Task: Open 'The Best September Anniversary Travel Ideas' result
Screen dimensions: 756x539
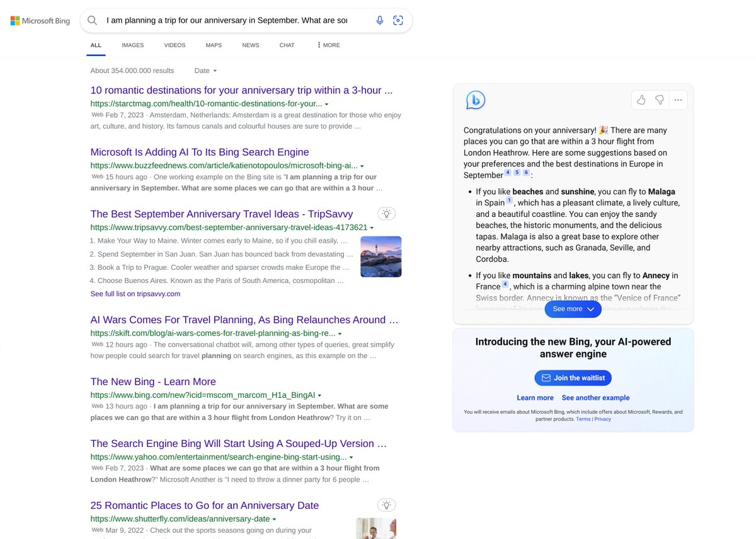Action: (x=222, y=214)
